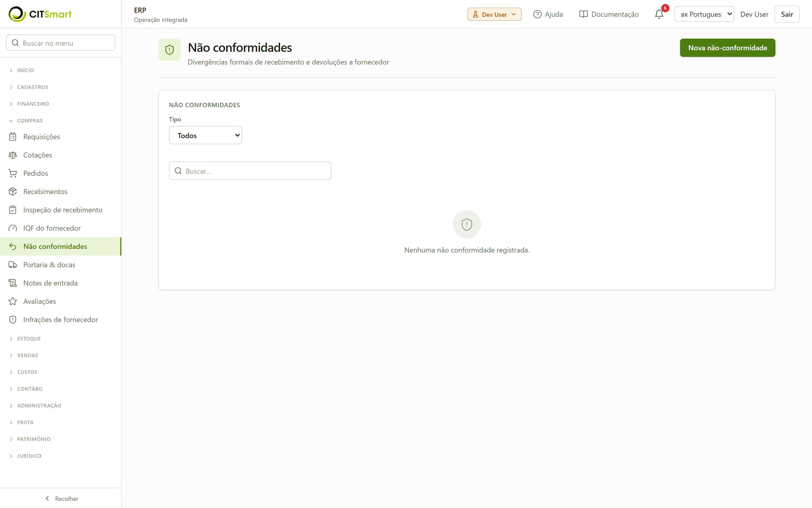Select Portaria & docas menu item
Screen dimensions: 812x508
[61, 265]
